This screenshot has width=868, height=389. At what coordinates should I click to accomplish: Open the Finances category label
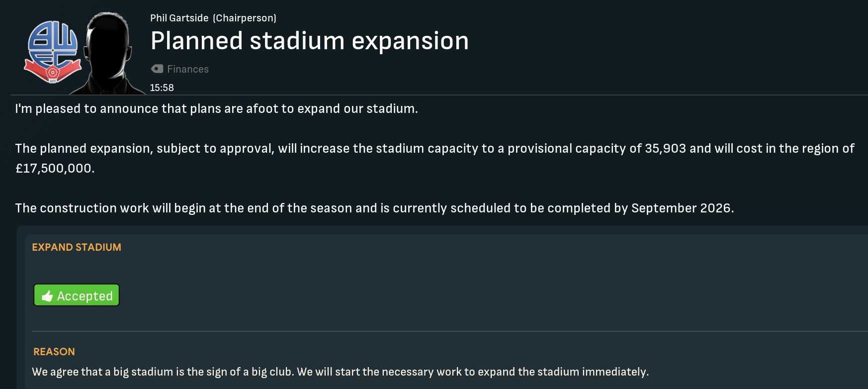pos(188,69)
